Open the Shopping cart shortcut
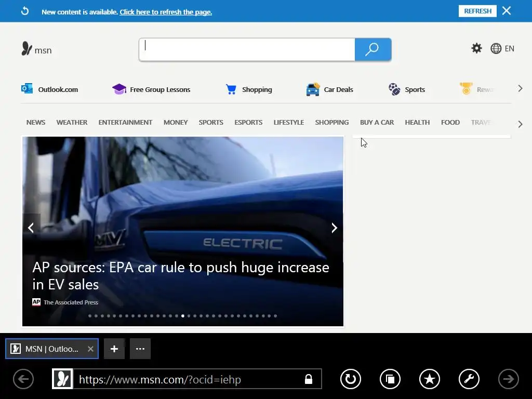Screen dimensions: 532x399 (249, 89)
